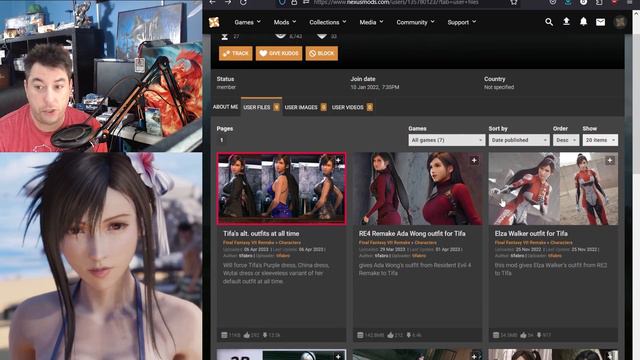This screenshot has height=360, width=640.
Task: Click endorsements thumbs-up on Tifa's alt. outfits card
Action: (247, 335)
